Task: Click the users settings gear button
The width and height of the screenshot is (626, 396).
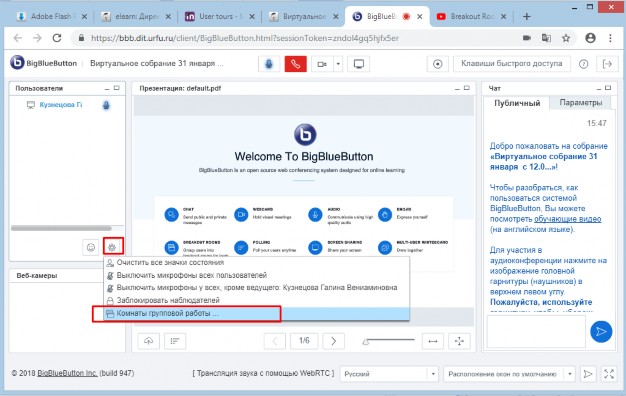Action: tap(112, 247)
